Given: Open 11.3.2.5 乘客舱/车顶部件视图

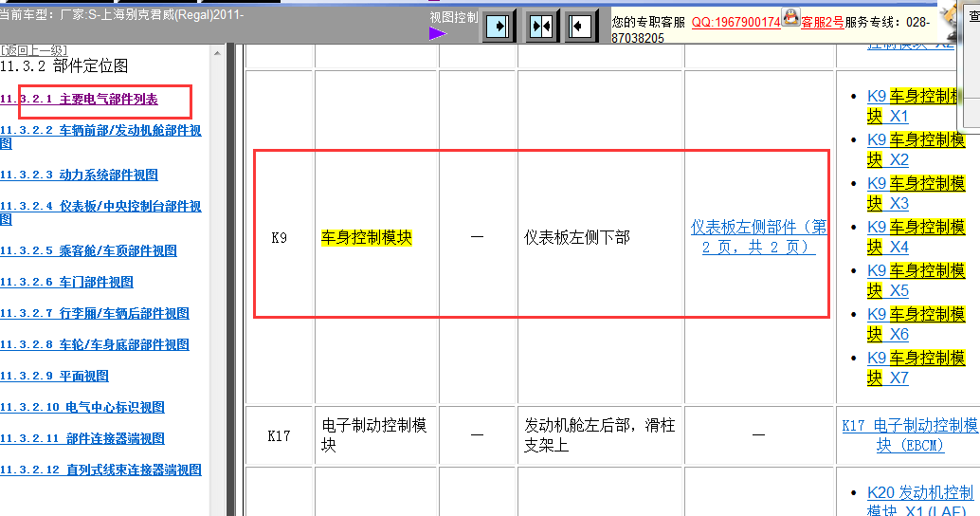Looking at the screenshot, I should pyautogui.click(x=88, y=250).
